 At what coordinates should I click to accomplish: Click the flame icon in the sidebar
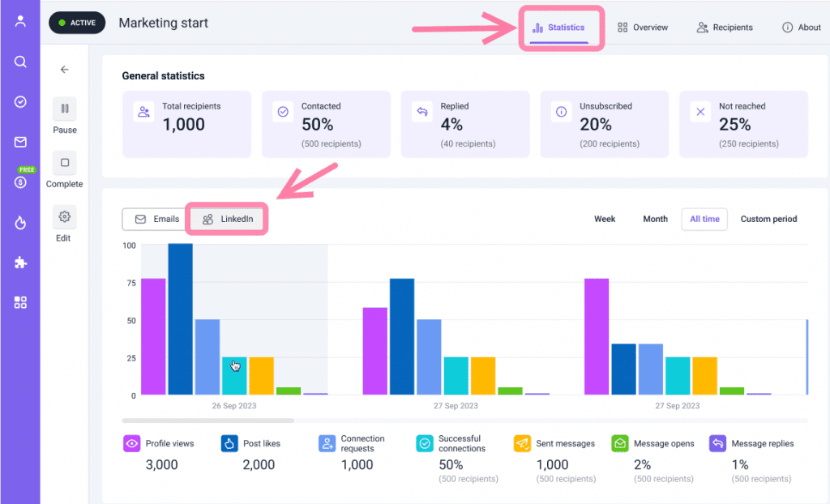19,222
